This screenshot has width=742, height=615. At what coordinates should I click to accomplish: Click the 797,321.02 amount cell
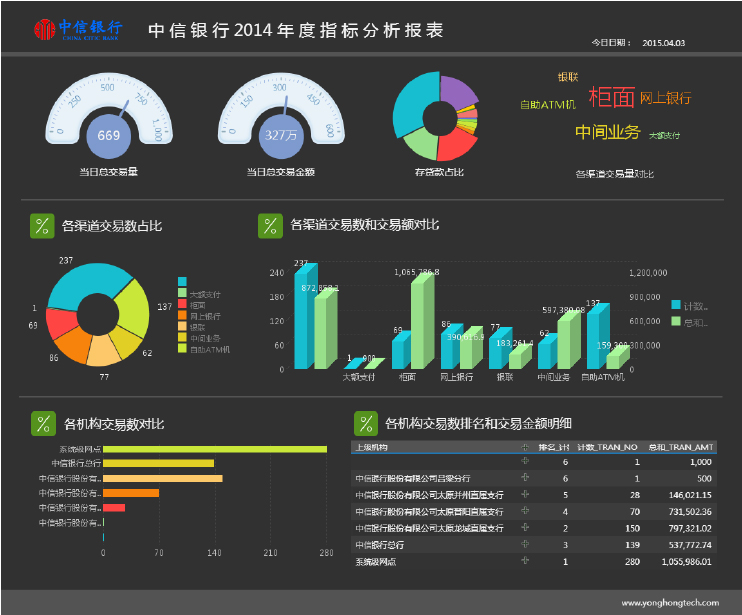point(690,528)
